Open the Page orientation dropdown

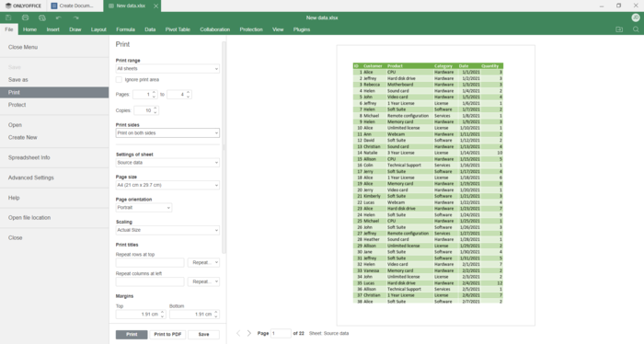click(x=144, y=208)
